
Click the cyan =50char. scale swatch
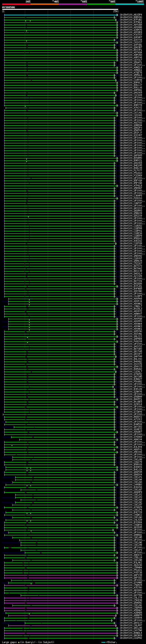103,642
